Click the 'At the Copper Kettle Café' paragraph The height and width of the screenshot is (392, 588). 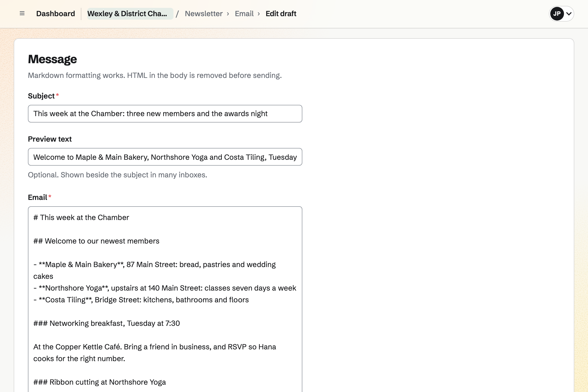(x=155, y=353)
